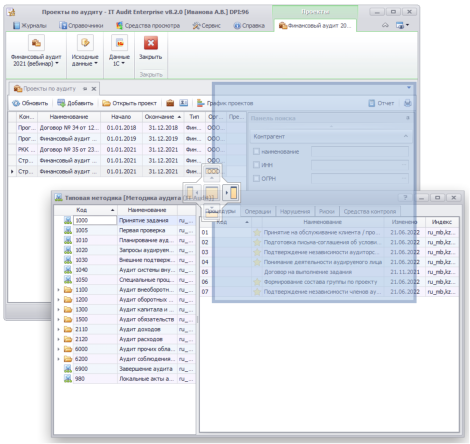The image size is (470, 444).
Task: Click the briefcase icon in projects toolbar
Action: [170, 103]
